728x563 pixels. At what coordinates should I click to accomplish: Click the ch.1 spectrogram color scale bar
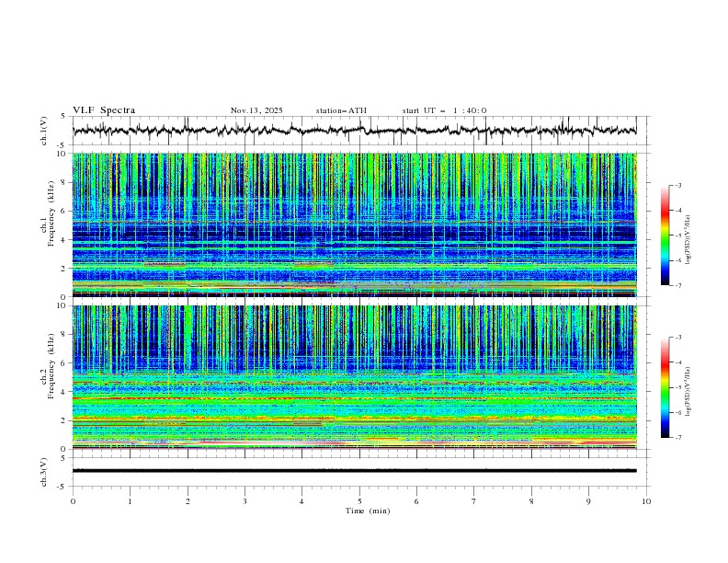click(665, 236)
